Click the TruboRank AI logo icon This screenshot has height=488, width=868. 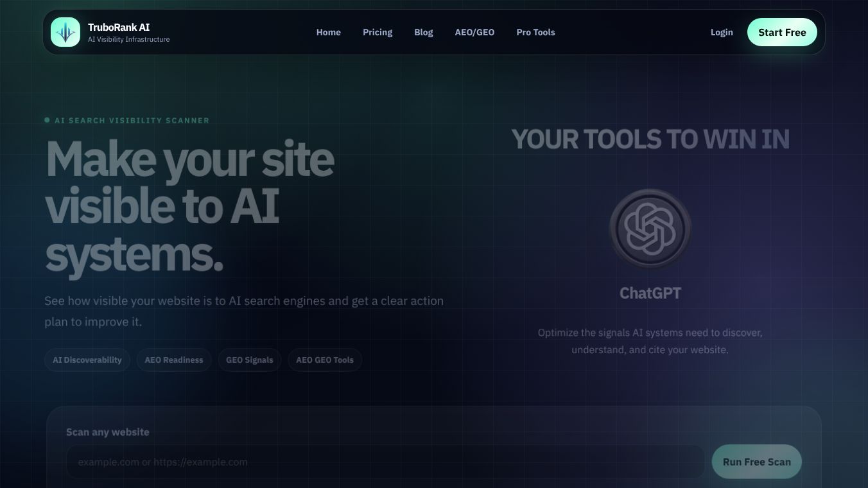[x=65, y=32]
